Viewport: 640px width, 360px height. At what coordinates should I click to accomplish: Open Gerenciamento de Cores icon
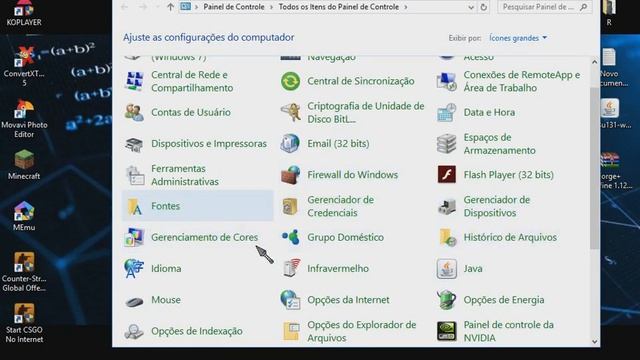pos(134,237)
